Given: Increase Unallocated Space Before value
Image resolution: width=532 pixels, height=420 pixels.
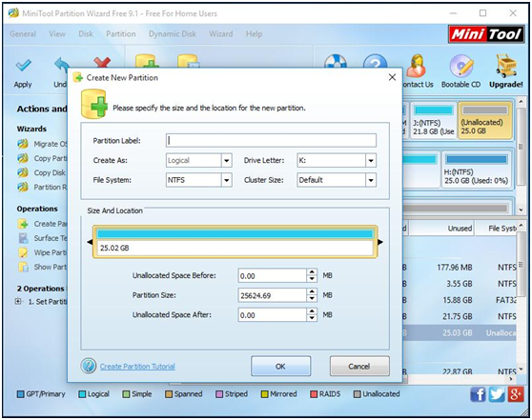Looking at the screenshot, I should [x=312, y=272].
